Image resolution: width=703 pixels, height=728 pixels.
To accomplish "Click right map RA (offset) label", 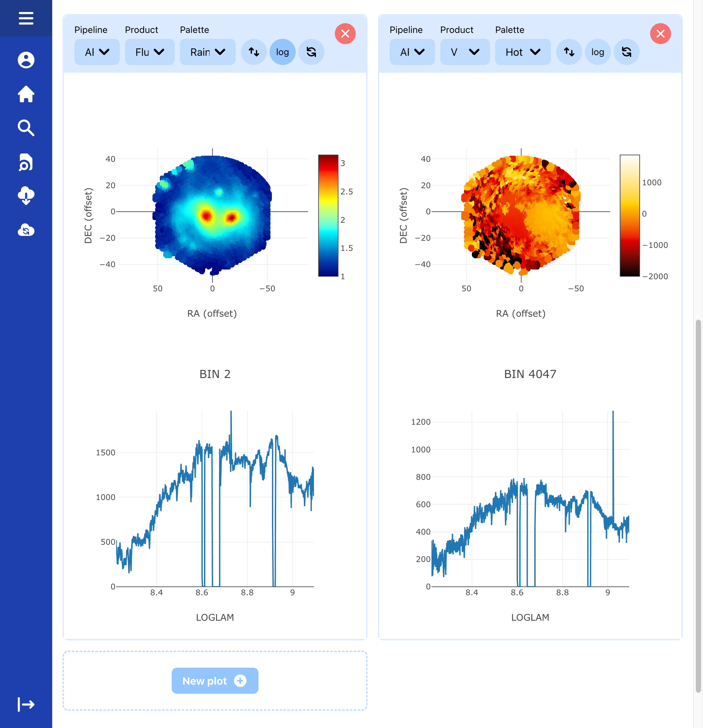I will (x=521, y=313).
